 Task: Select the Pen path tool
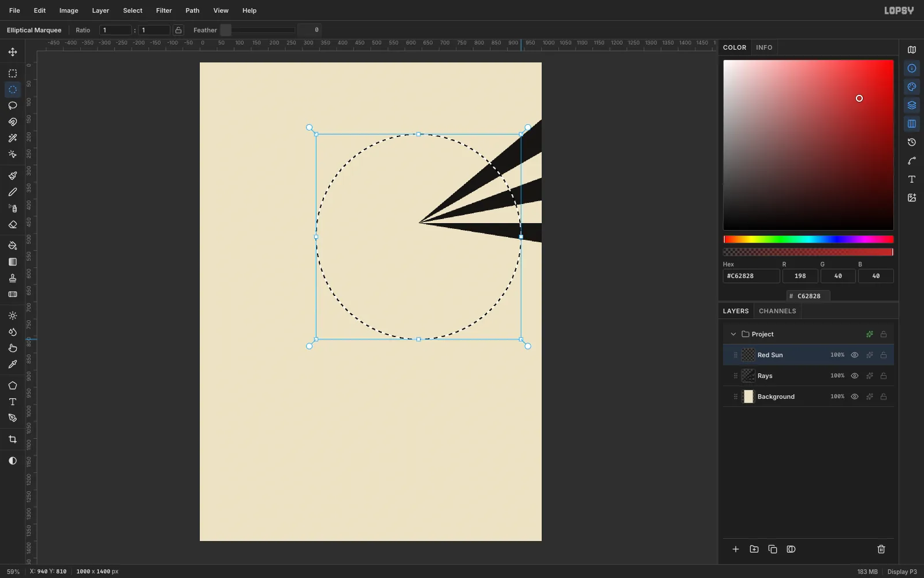point(13,418)
